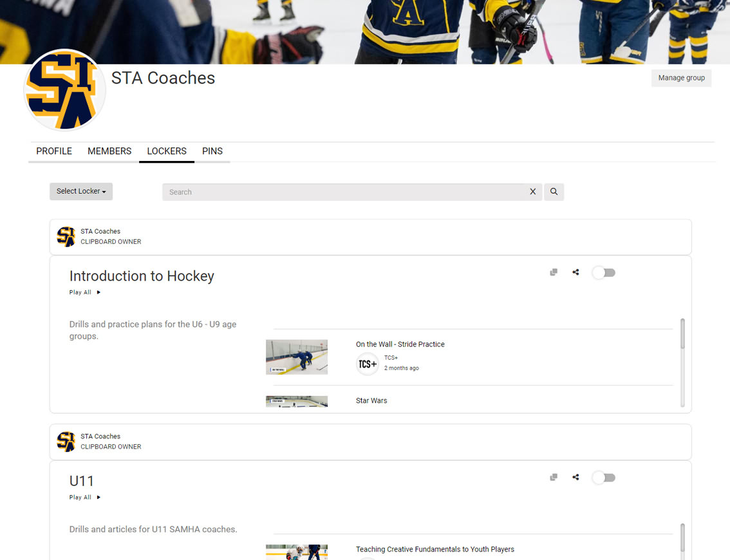Share the U11 clipboard
The height and width of the screenshot is (560, 730).
click(576, 477)
